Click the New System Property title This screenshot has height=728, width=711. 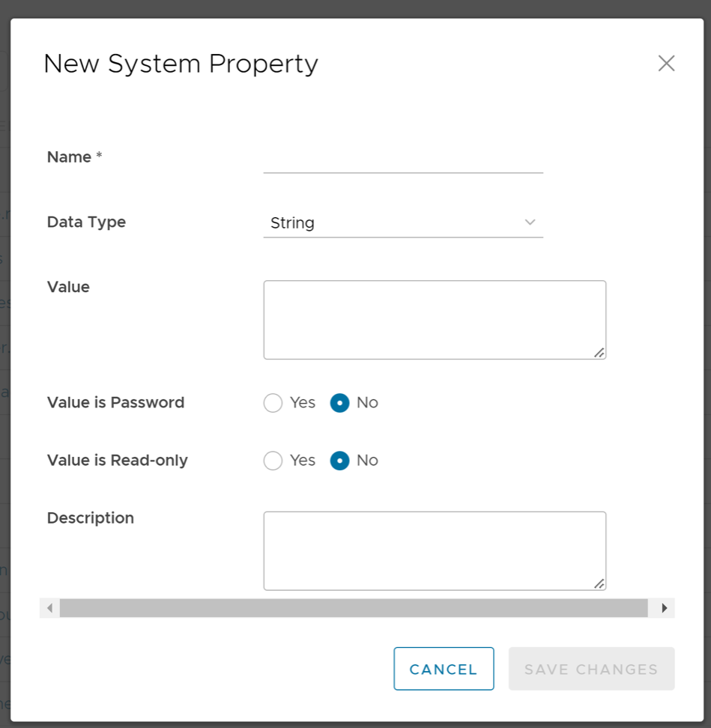tap(181, 64)
